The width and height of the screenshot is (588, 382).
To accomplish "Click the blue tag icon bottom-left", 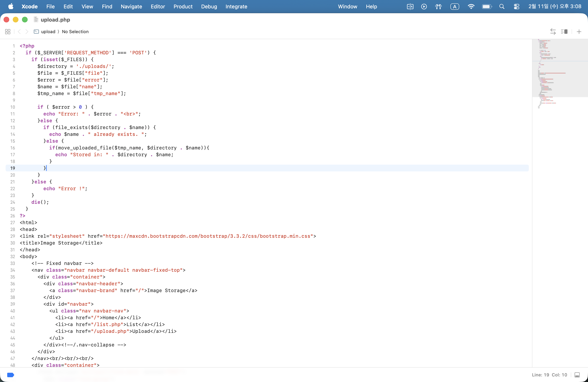I will pyautogui.click(x=11, y=375).
